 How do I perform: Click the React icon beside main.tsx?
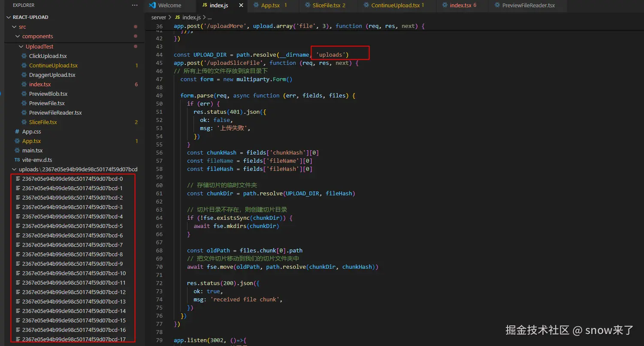17,150
